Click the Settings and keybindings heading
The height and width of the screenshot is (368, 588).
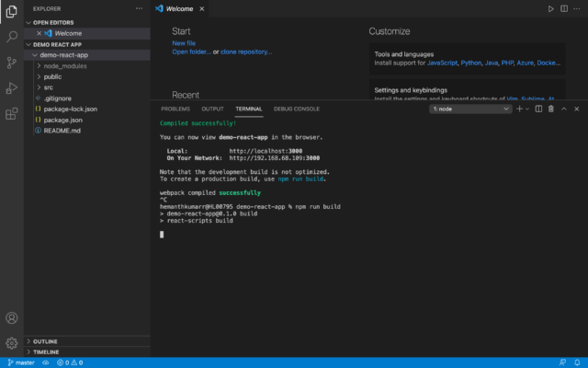click(411, 90)
